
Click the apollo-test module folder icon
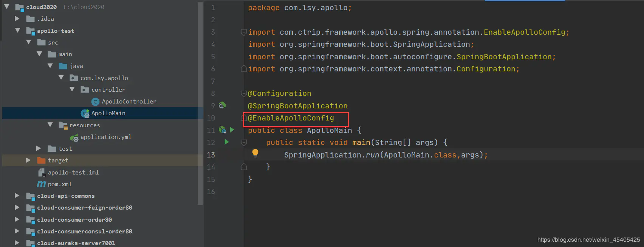[x=31, y=31]
